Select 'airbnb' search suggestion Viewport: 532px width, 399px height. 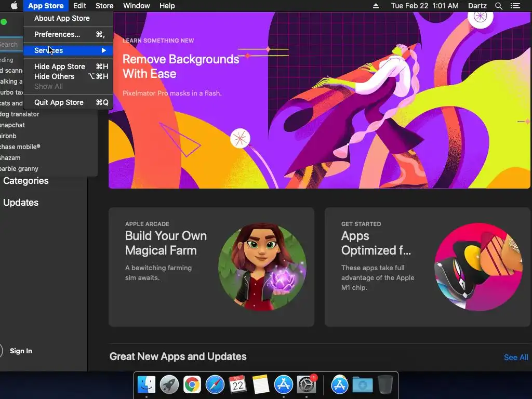8,136
